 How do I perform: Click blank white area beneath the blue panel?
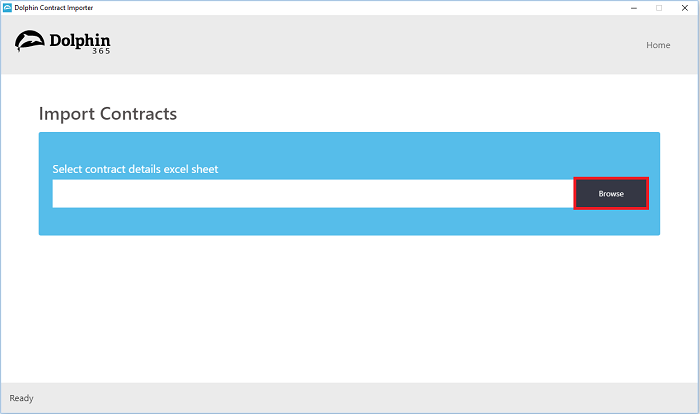349,308
